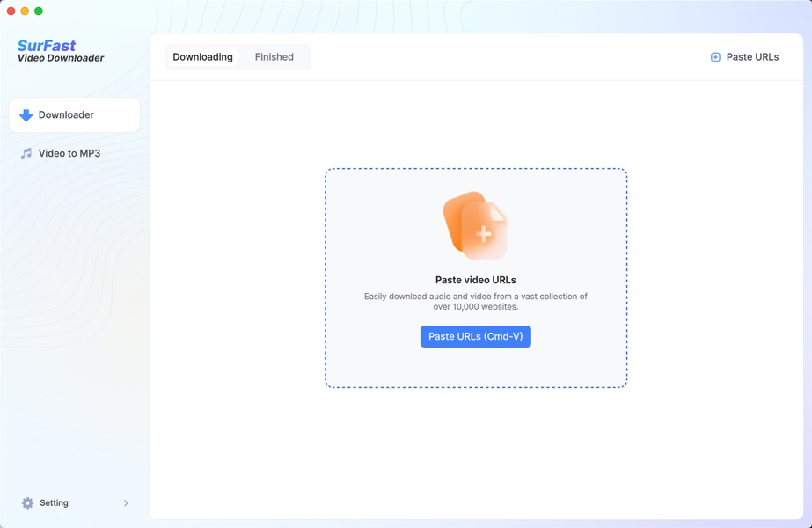
Task: Click the music note icon in sidebar
Action: [x=26, y=153]
